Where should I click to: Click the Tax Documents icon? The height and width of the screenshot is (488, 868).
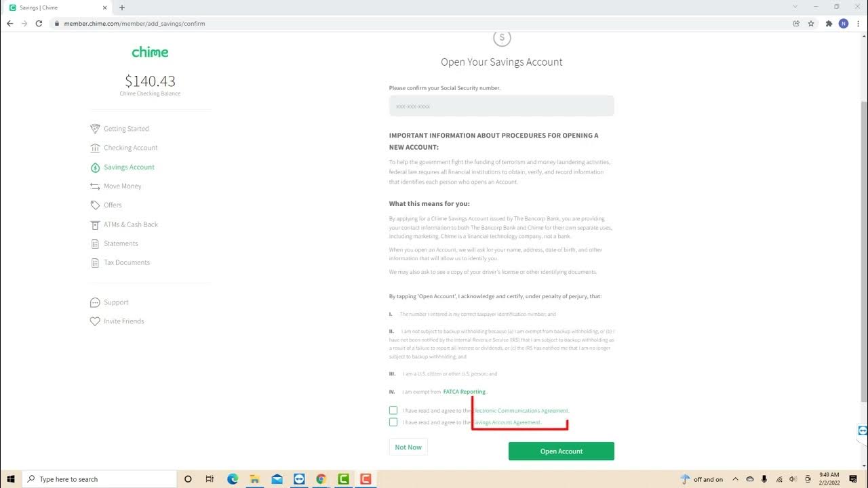[95, 262]
